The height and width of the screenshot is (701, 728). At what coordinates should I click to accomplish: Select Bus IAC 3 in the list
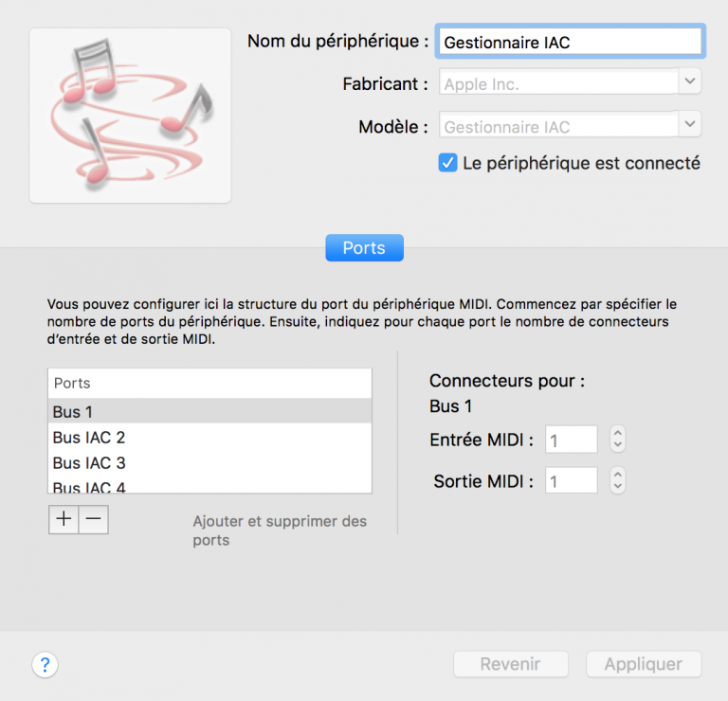coord(209,462)
